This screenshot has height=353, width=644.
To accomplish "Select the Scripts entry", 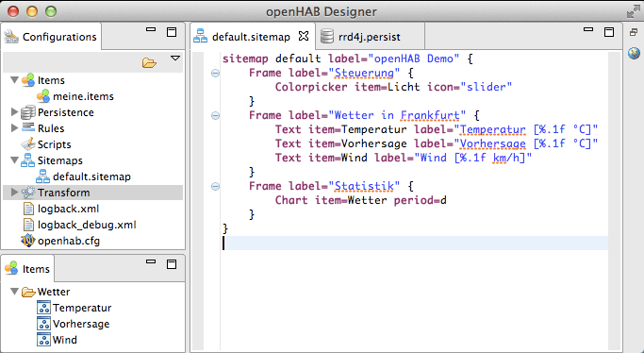I will (54, 144).
